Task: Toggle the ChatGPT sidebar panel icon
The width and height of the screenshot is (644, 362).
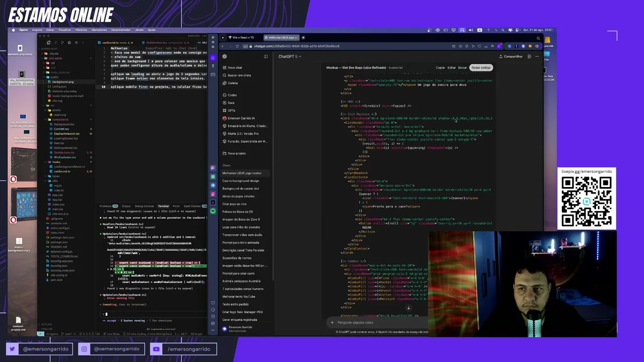Action: [x=266, y=56]
